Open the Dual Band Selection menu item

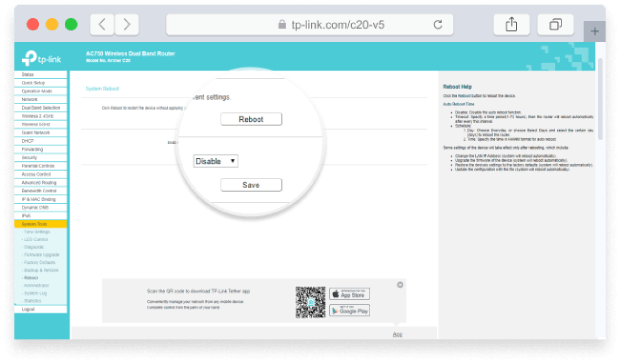pyautogui.click(x=41, y=108)
